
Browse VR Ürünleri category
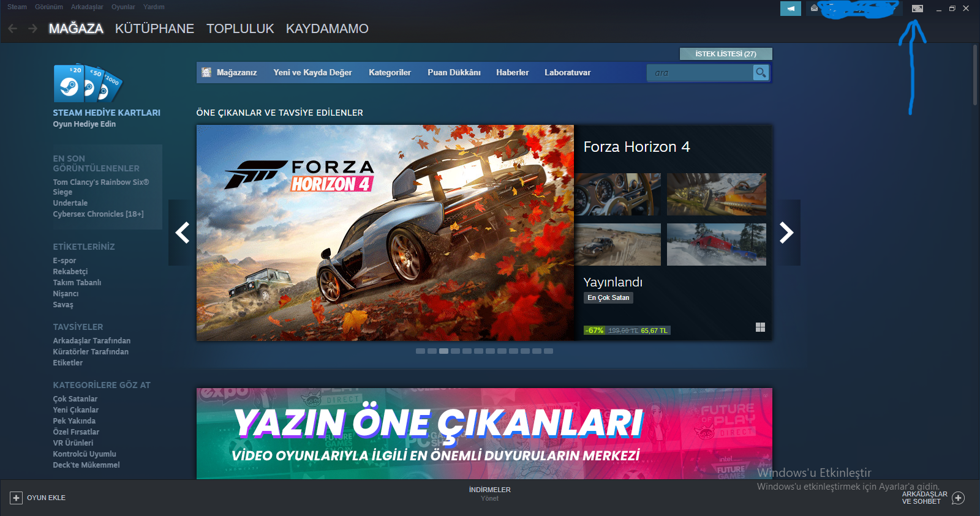pos(73,443)
